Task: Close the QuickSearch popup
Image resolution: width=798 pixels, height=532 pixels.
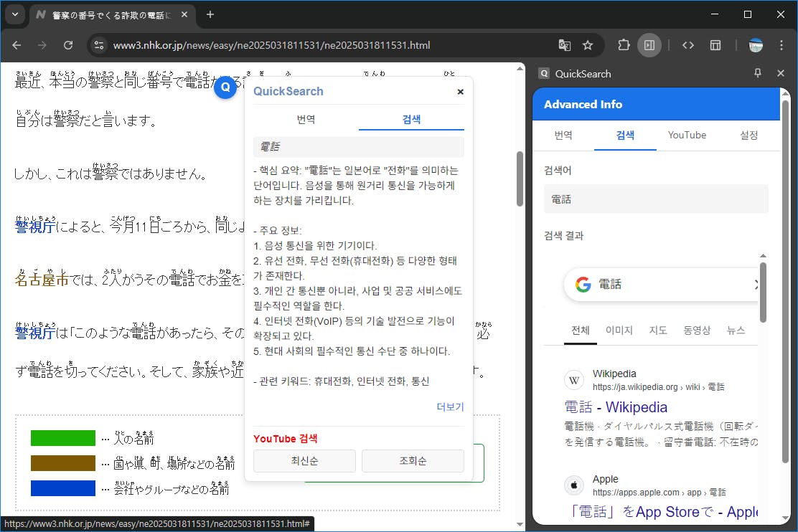Action: tap(460, 92)
